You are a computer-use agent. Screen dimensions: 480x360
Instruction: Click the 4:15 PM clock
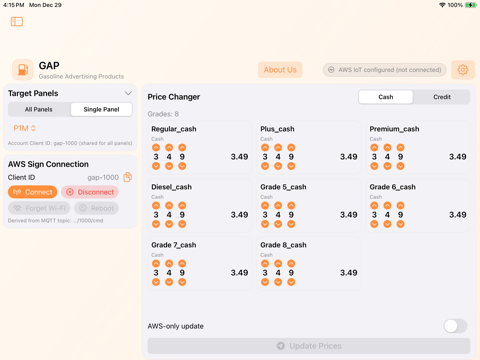coord(14,5)
